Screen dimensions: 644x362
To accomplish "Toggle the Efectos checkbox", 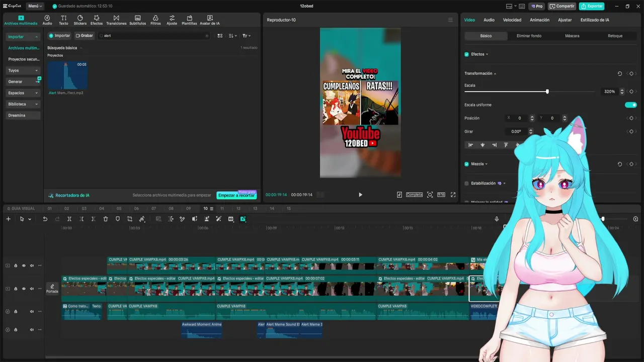I will click(x=466, y=54).
